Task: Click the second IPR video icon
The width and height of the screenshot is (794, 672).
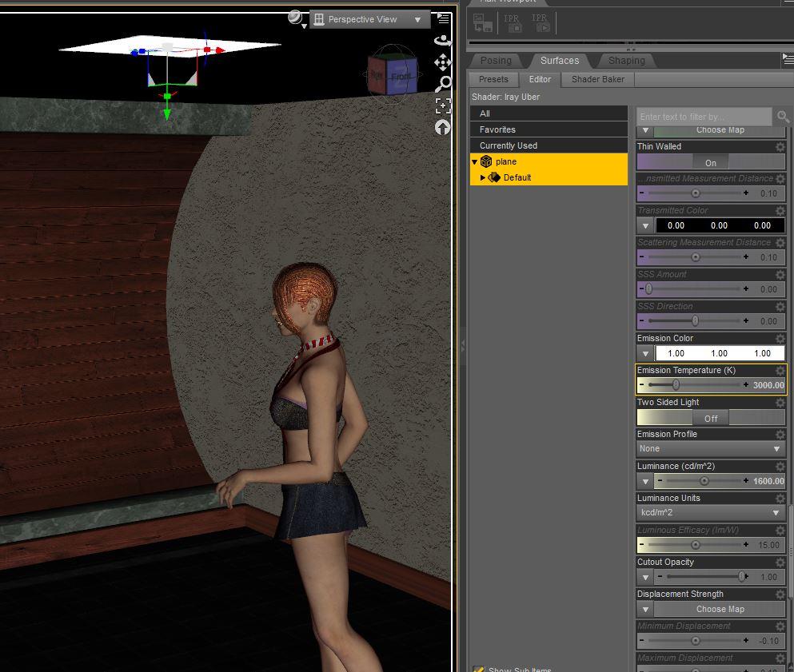Action: [x=541, y=23]
